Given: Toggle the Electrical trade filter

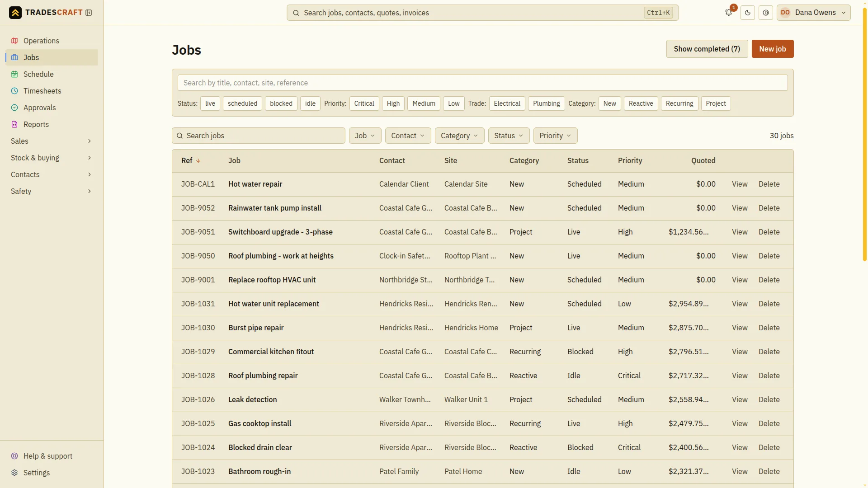Looking at the screenshot, I should pos(507,103).
